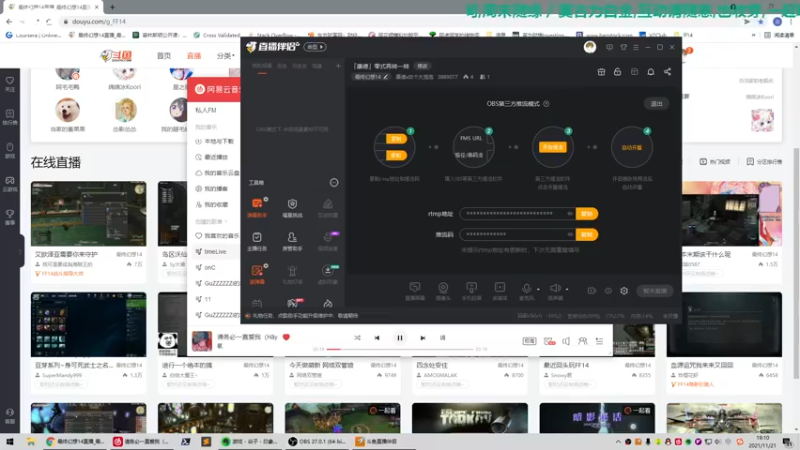
Task: Add 手机投屏 source
Action: tap(471, 291)
